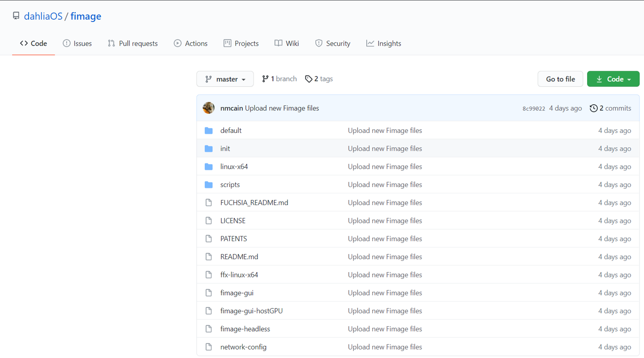Image resolution: width=644 pixels, height=358 pixels.
Task: Click '4 days ago' in the fimage-gui row
Action: click(x=615, y=293)
